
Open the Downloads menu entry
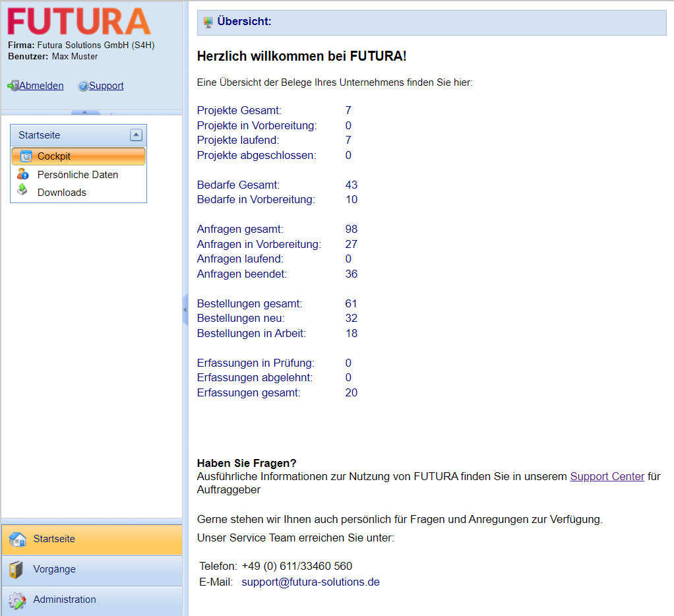(62, 193)
